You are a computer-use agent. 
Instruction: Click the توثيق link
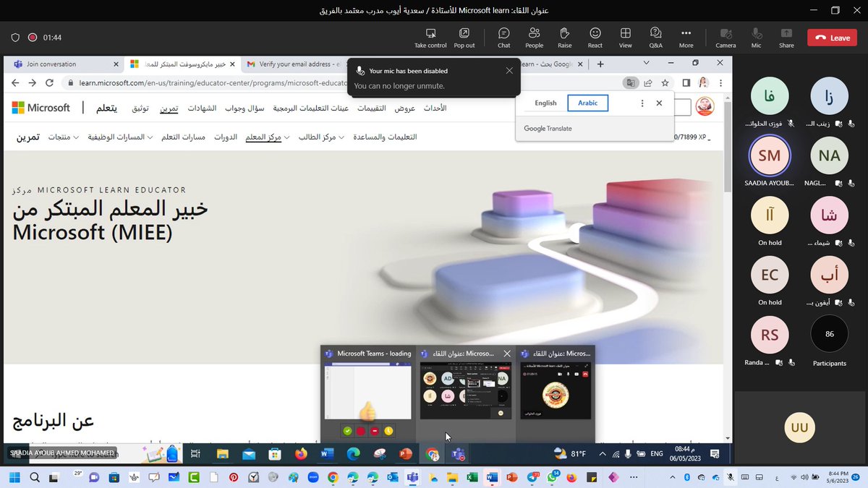tap(140, 108)
